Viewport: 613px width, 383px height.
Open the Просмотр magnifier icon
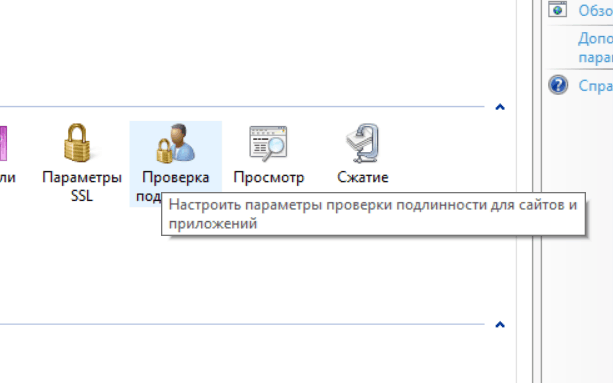point(268,143)
